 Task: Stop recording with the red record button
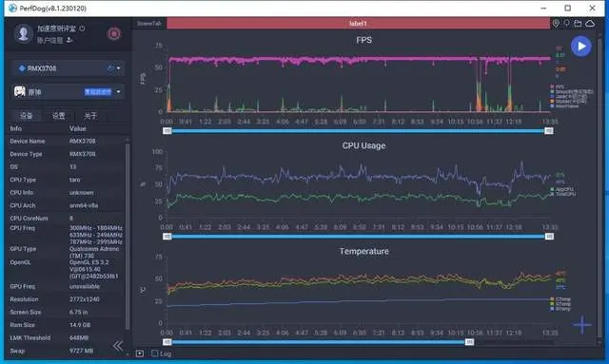114,34
